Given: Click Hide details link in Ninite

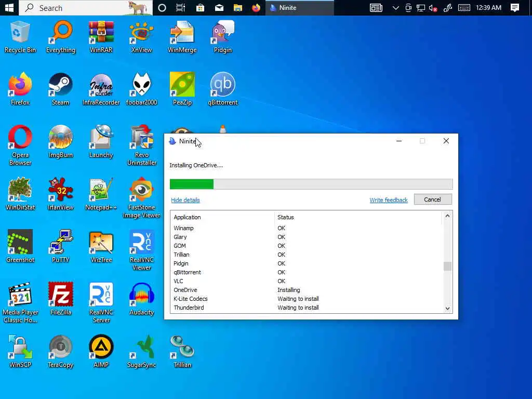Looking at the screenshot, I should pyautogui.click(x=185, y=200).
